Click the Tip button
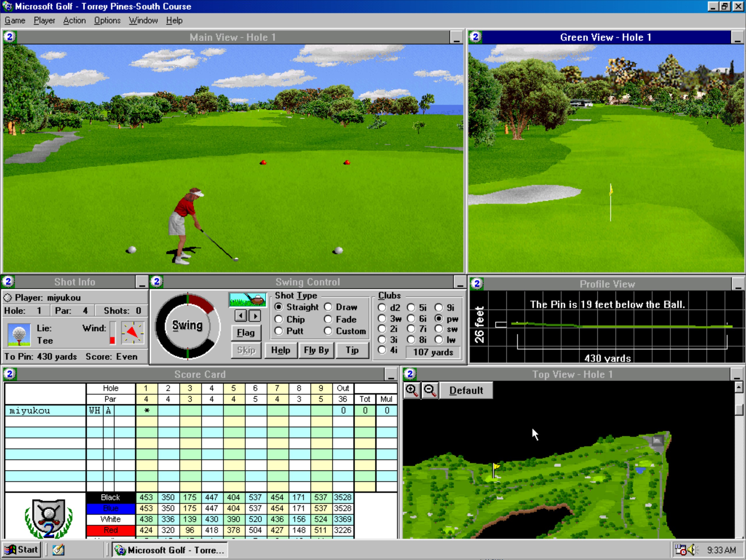Viewport: 746px width, 560px height. pos(352,350)
